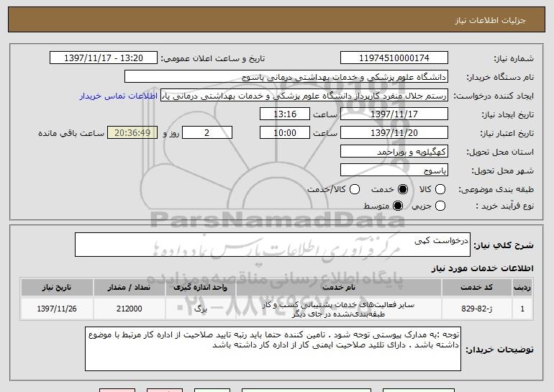Screen dimensions: 554x392
Task: Click the remaining time counter 20:36:49
Action: tap(132, 133)
